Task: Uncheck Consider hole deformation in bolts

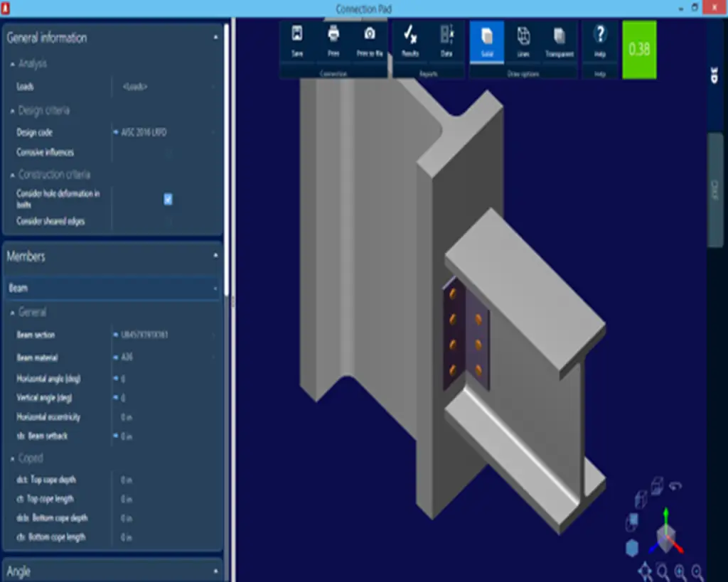Action: click(x=168, y=200)
